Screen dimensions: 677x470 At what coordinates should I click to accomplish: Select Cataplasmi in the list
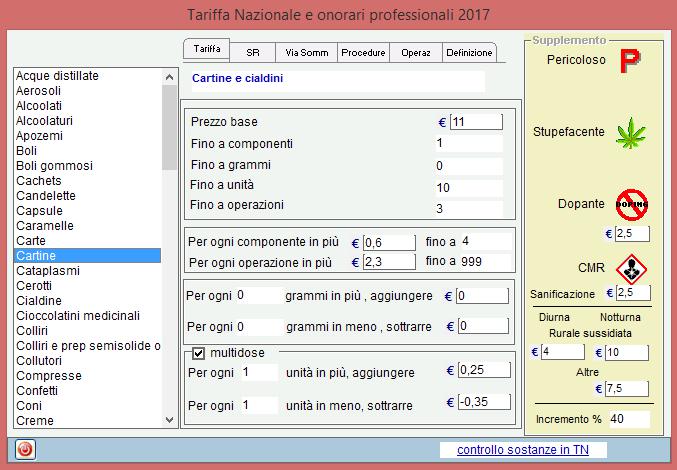pyautogui.click(x=88, y=271)
